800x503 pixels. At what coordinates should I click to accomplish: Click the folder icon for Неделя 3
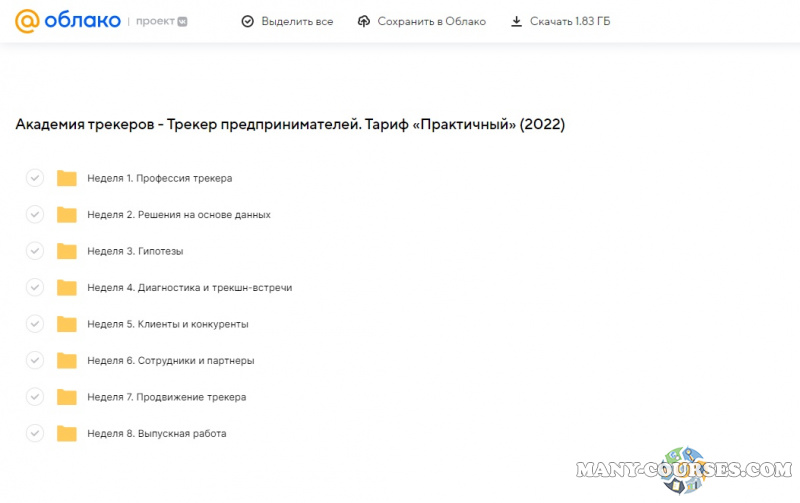(67, 251)
